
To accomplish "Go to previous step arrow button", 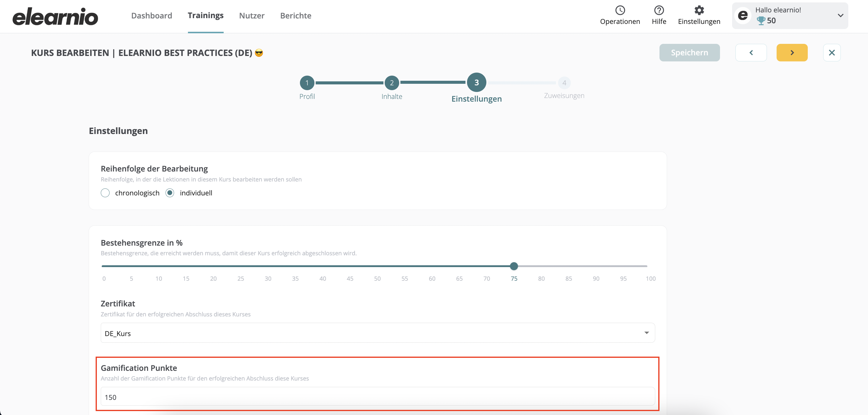I will pyautogui.click(x=751, y=53).
